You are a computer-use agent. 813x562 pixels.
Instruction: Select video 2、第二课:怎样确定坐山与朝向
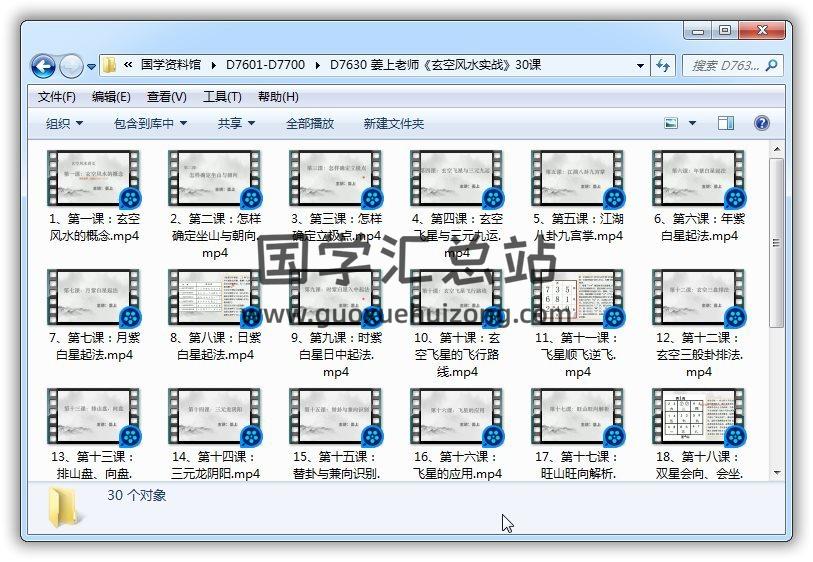tap(215, 204)
